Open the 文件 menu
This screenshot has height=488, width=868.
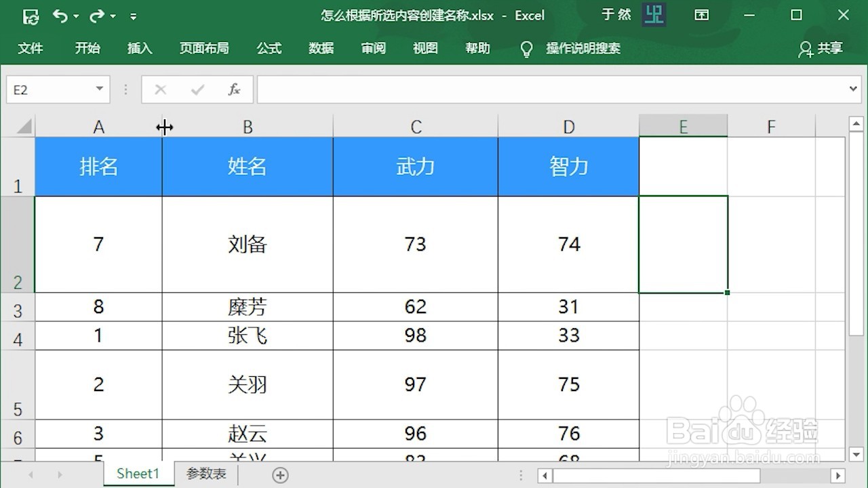(31, 48)
